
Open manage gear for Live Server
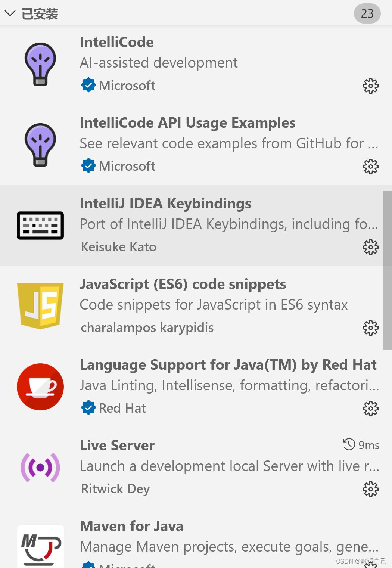tap(370, 489)
